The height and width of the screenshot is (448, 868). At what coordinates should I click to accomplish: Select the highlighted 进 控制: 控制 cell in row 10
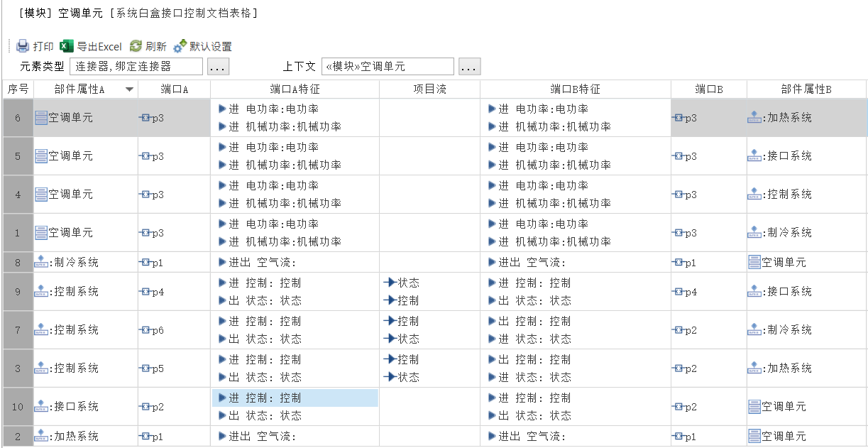pos(295,398)
